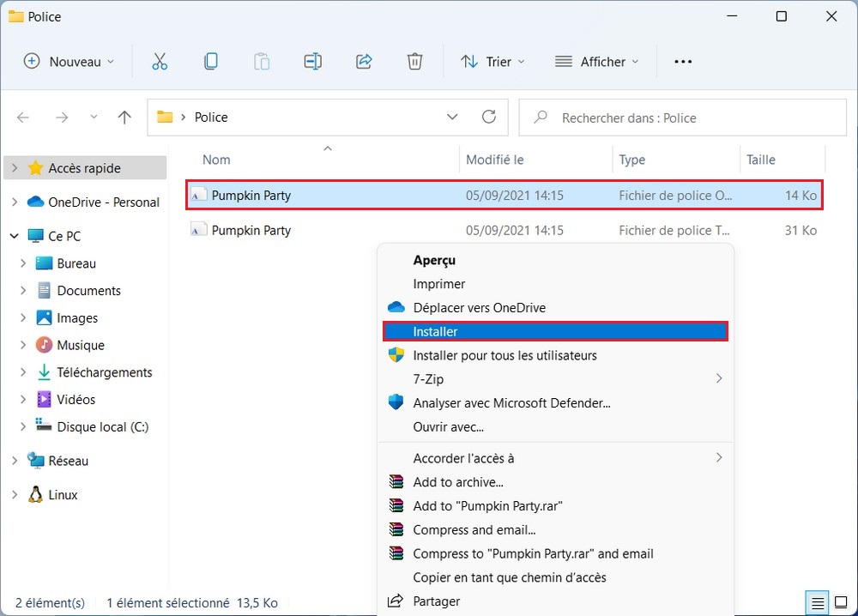858x616 pixels.
Task: Choose Installer from the context menu
Action: pyautogui.click(x=555, y=331)
